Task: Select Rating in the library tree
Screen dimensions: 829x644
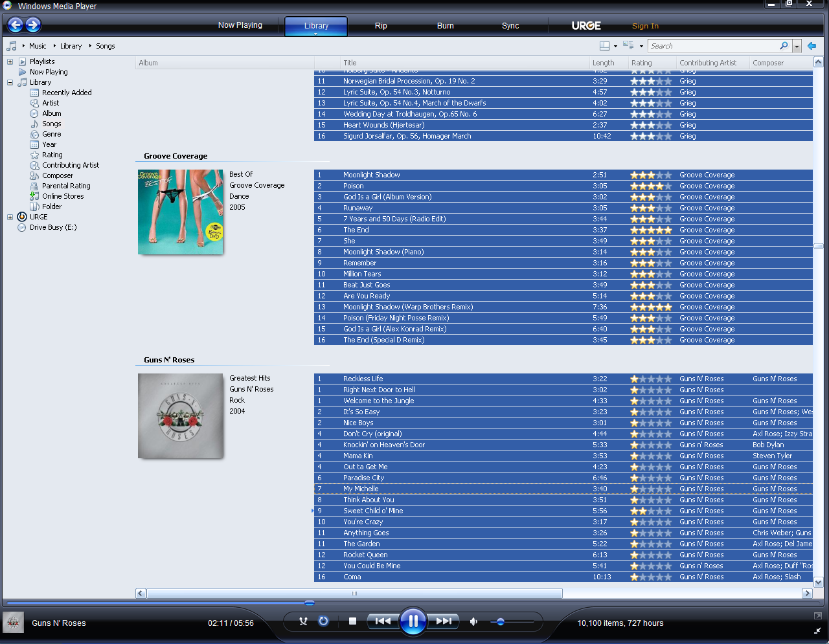Action: click(x=52, y=155)
